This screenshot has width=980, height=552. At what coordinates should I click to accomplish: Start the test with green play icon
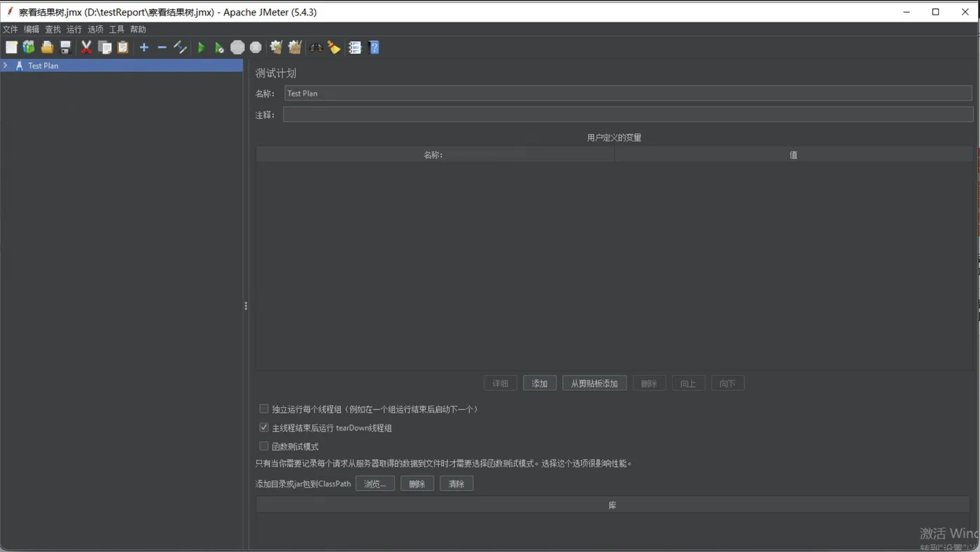pos(202,48)
